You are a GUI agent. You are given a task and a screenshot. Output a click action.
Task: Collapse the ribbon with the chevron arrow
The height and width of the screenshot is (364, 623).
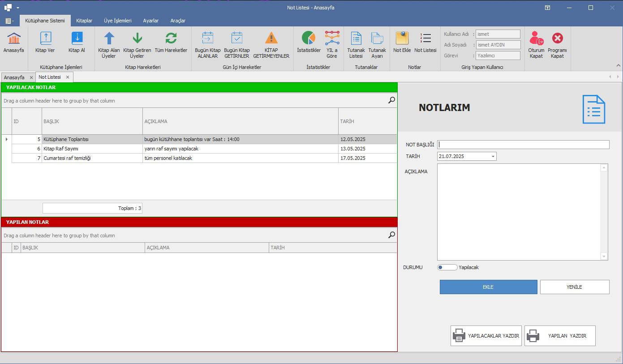[x=619, y=65]
